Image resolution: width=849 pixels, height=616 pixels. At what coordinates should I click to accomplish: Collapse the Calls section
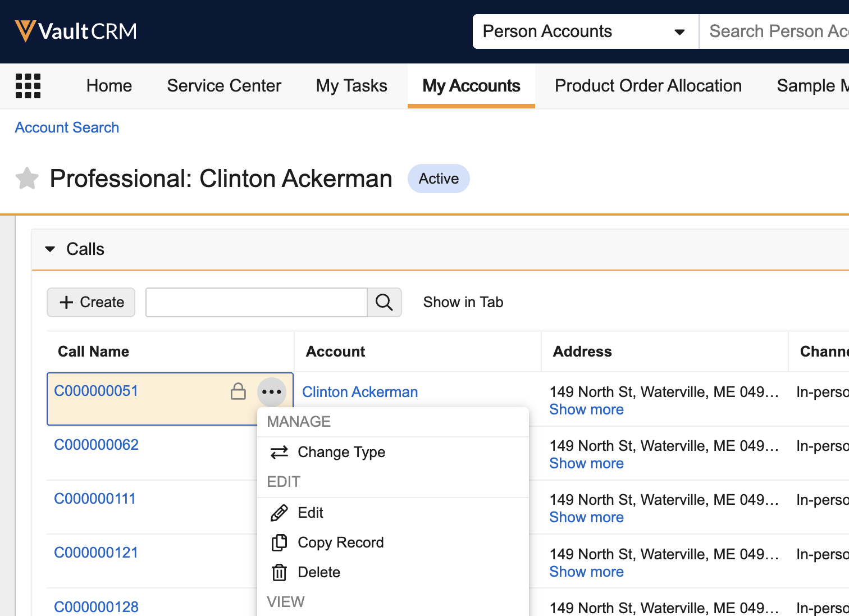[51, 249]
